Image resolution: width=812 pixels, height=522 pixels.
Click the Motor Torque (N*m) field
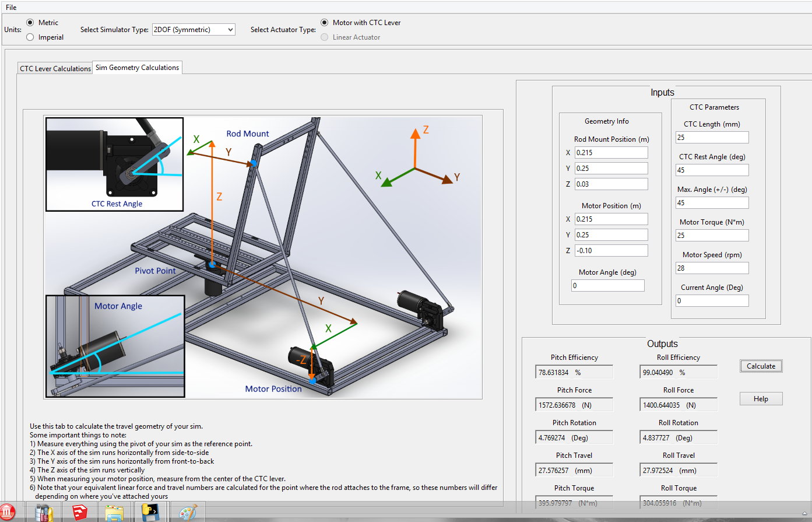[x=712, y=236]
